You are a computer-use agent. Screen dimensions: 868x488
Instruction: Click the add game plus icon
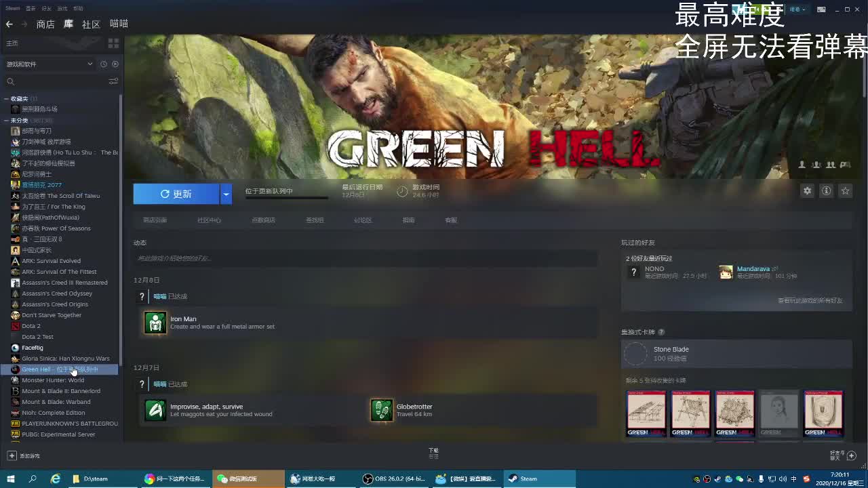coord(12,455)
